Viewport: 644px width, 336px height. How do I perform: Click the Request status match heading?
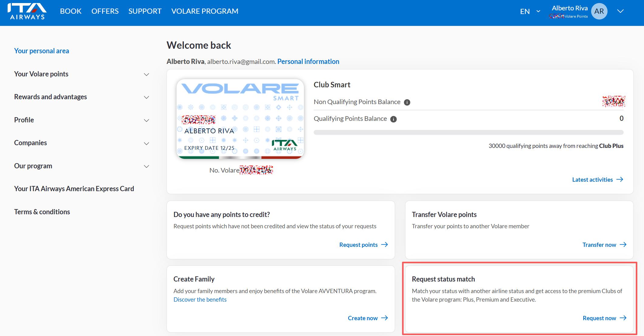[443, 279]
